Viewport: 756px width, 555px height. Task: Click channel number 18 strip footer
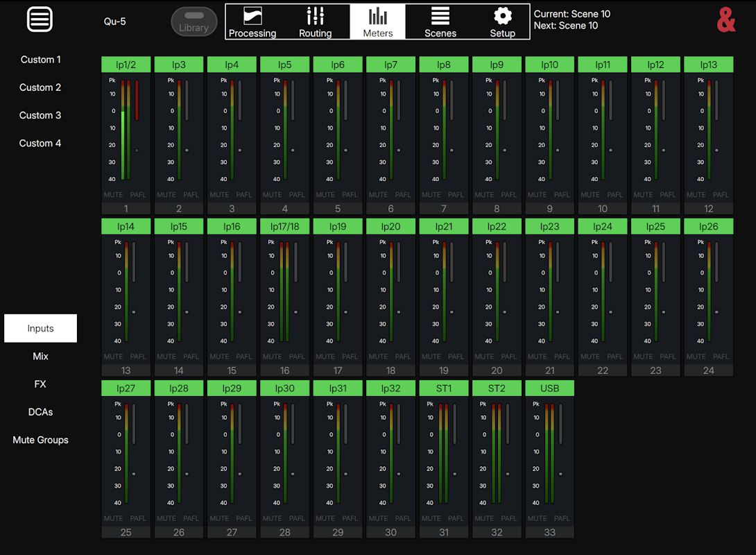391,370
